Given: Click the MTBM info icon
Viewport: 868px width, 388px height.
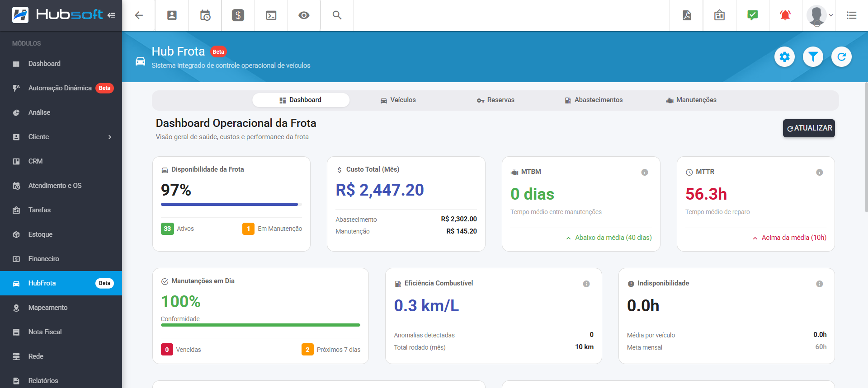Looking at the screenshot, I should tap(645, 172).
